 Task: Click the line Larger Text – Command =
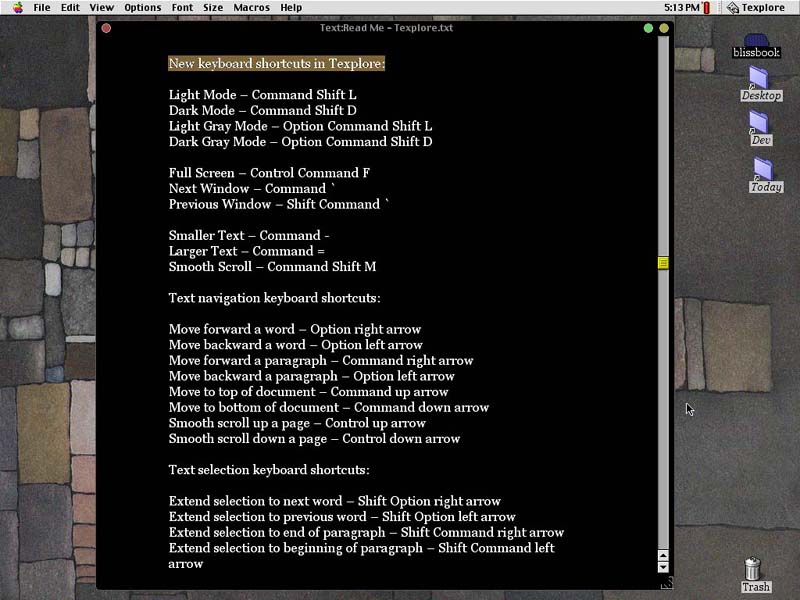(247, 251)
